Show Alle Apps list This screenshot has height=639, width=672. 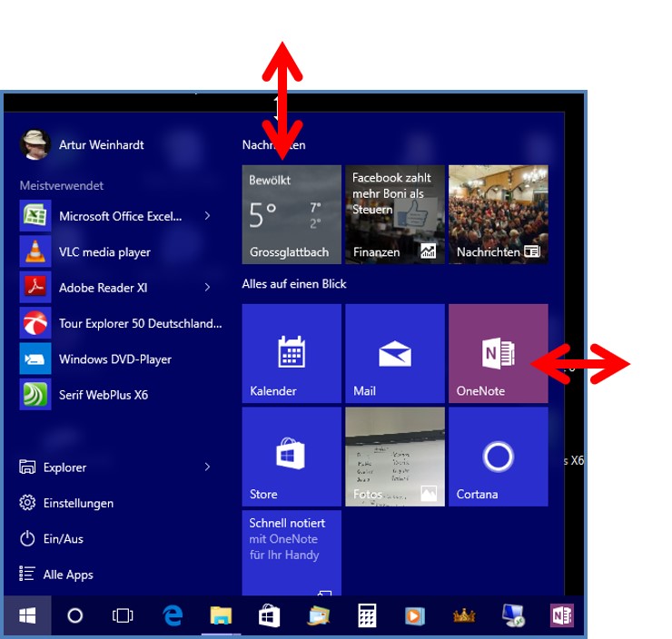coord(56,575)
